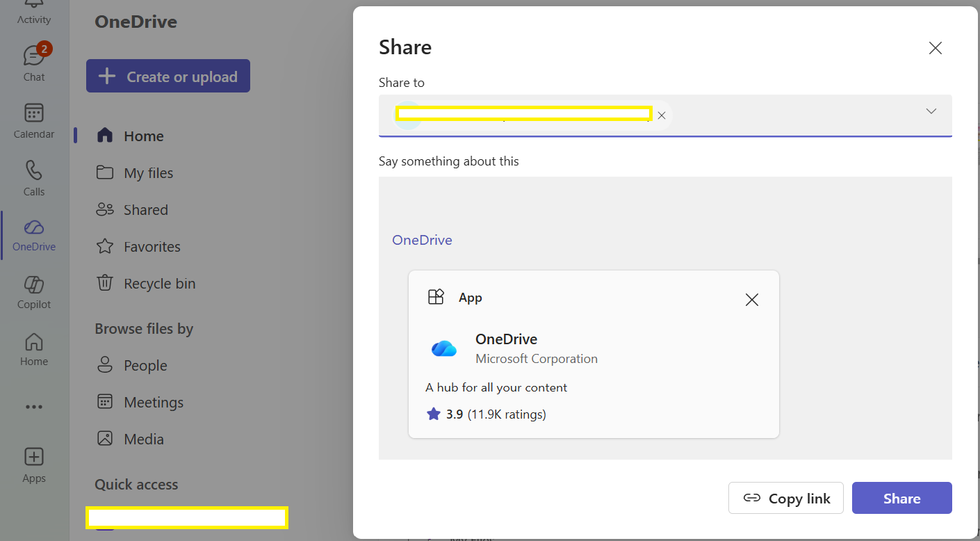Expand the Share to recipients dropdown
Image resolution: width=980 pixels, height=541 pixels.
click(x=931, y=111)
